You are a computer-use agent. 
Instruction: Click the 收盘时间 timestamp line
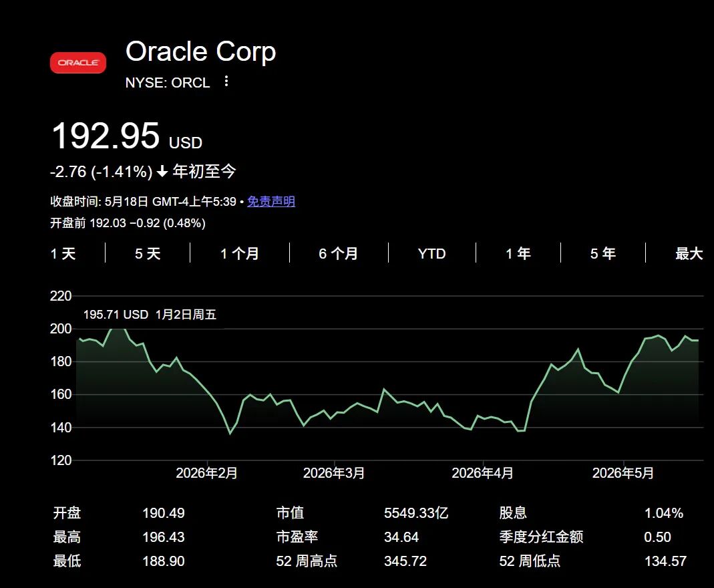(x=143, y=201)
